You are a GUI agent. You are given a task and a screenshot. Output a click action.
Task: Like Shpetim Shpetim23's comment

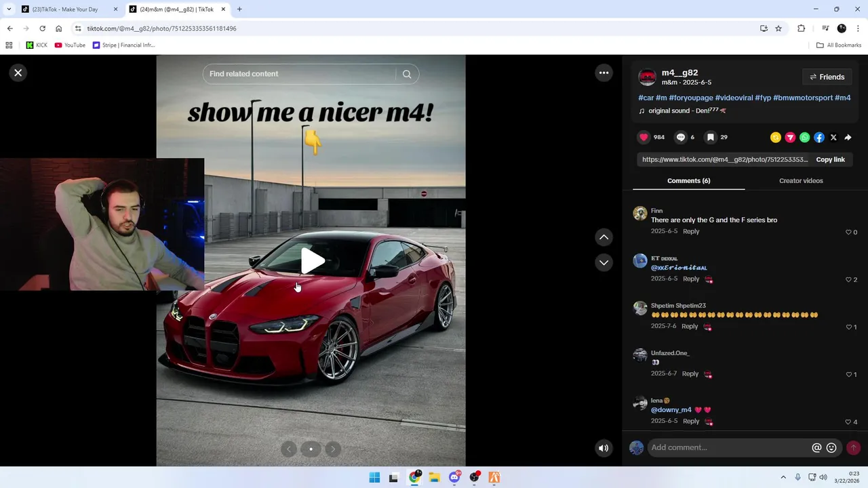tap(848, 327)
